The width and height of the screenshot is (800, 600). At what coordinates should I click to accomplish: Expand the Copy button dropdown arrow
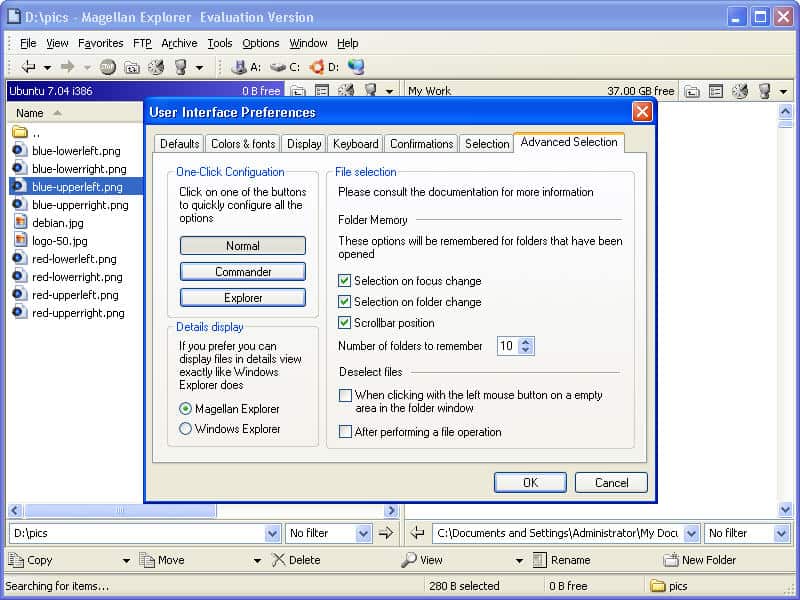(x=126, y=561)
